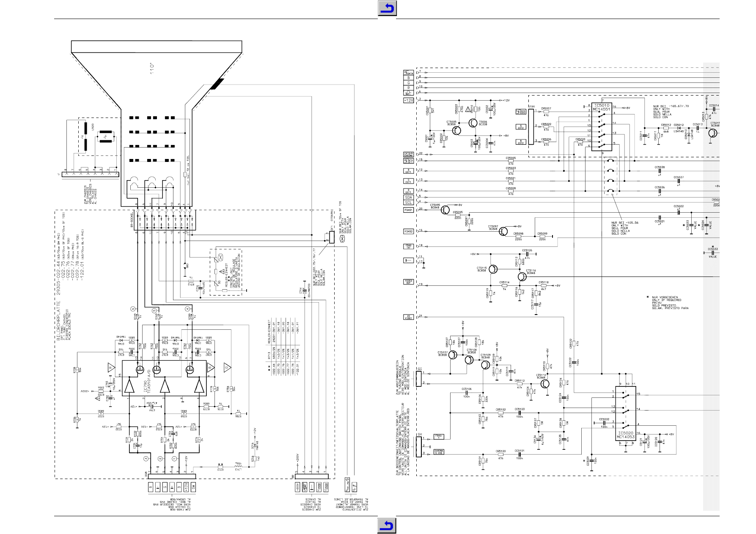Click the T5006 BC338 transistor symbol
This screenshot has height=534, width=756.
(x=473, y=123)
